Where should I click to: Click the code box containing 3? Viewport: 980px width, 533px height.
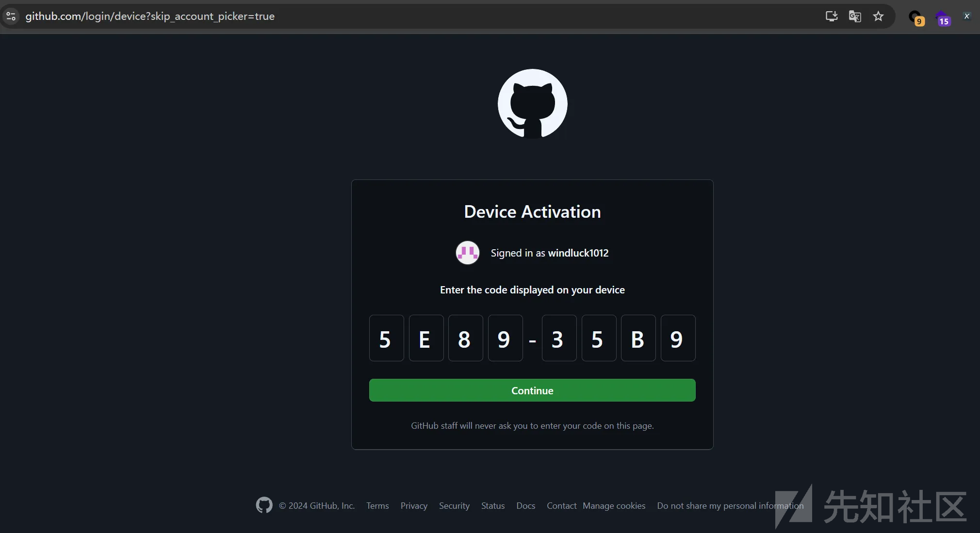coord(559,338)
